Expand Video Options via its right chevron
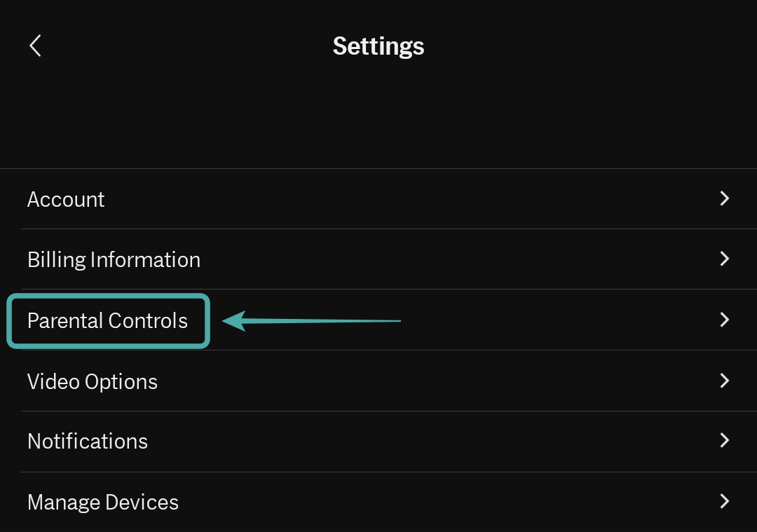 coord(725,381)
